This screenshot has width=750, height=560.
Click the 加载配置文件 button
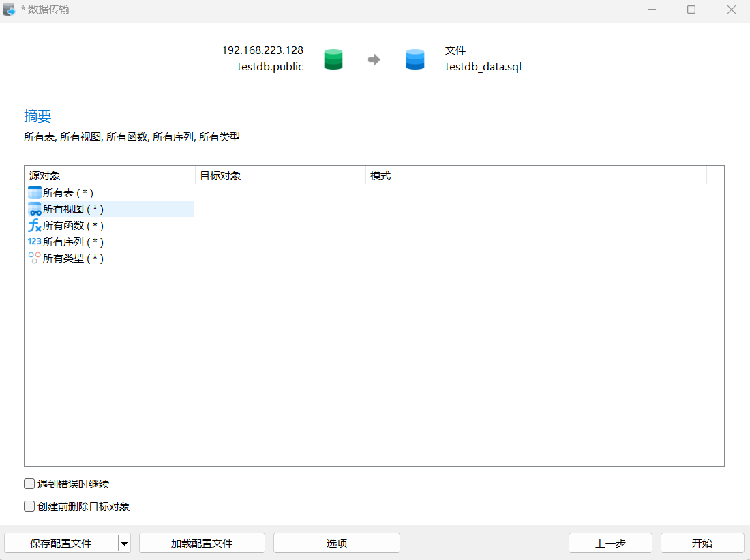202,543
